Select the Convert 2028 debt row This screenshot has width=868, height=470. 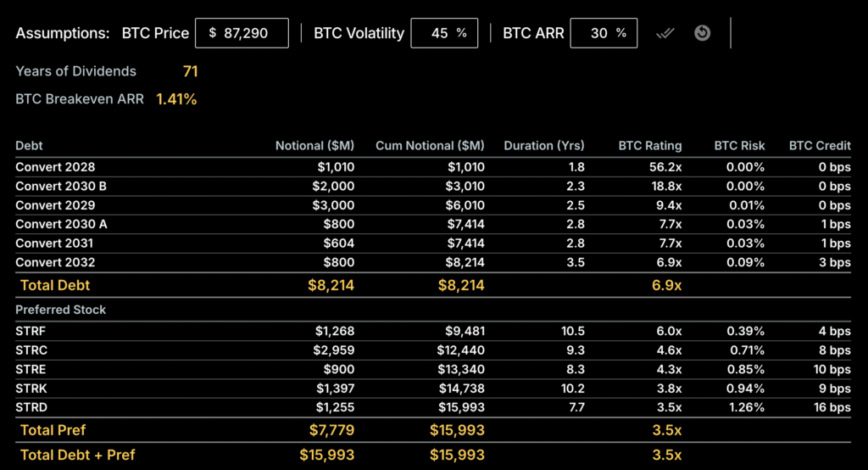[x=55, y=167]
